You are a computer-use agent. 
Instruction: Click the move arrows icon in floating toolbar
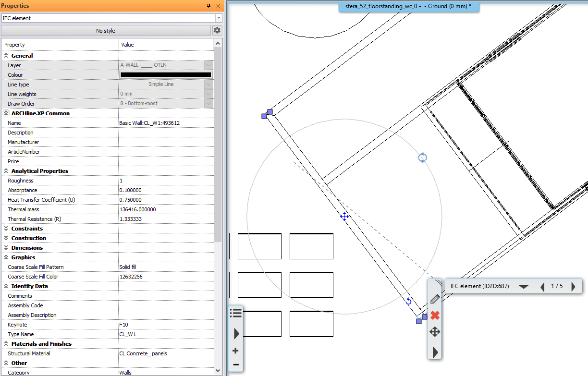pos(435,332)
